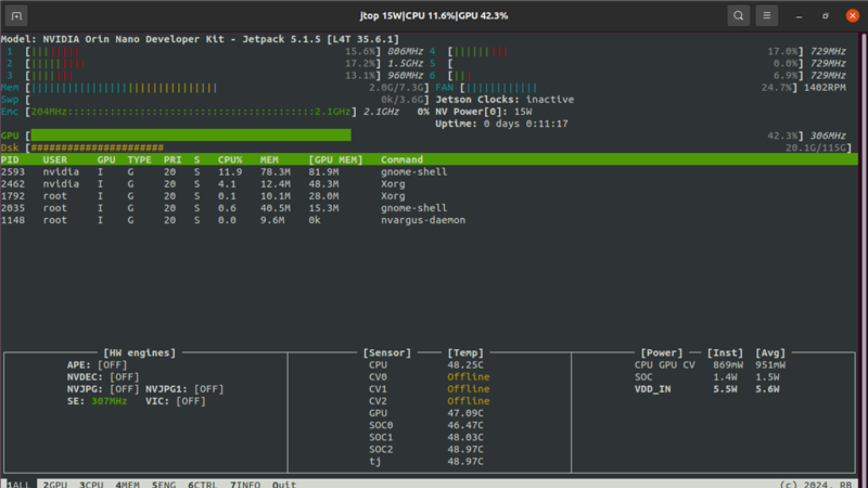
Task: Click Quit in bottom bar
Action: [284, 484]
